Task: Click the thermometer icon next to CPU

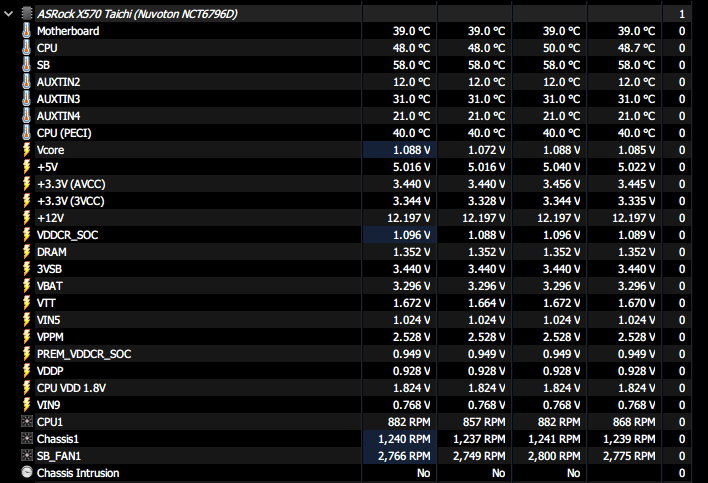Action: (27, 48)
